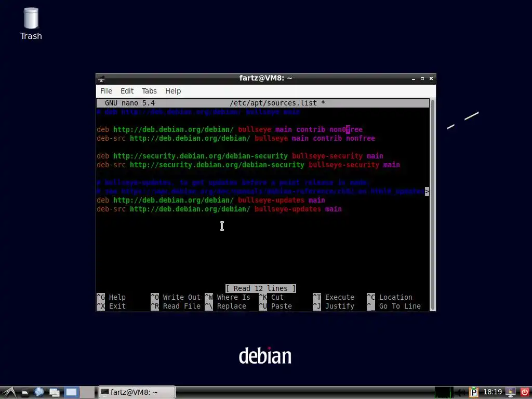The width and height of the screenshot is (532, 399).
Task: Click the lock screen monitor icon
Action: point(510,393)
